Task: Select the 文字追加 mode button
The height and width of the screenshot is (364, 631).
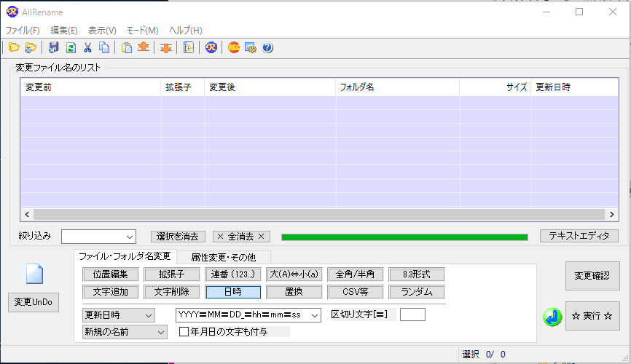Action: pyautogui.click(x=110, y=292)
